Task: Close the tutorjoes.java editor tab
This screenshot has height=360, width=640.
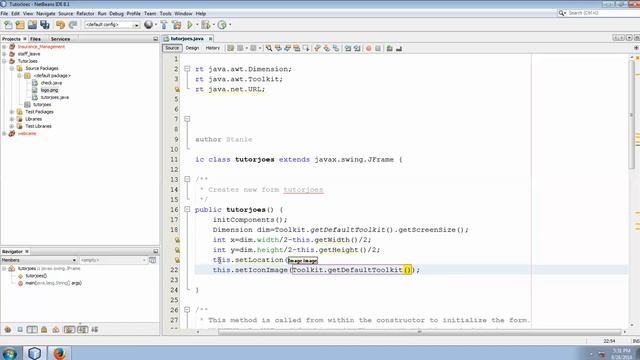Action: point(211,38)
